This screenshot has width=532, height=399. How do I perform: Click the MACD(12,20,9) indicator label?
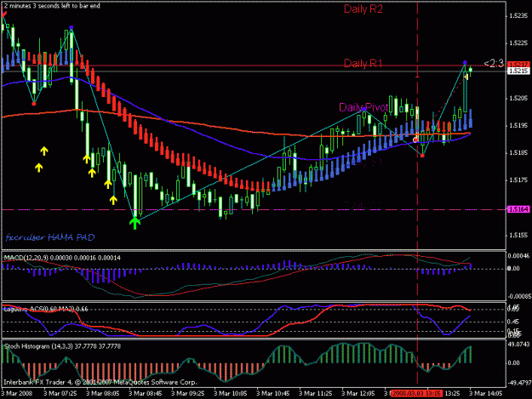[x=62, y=258]
